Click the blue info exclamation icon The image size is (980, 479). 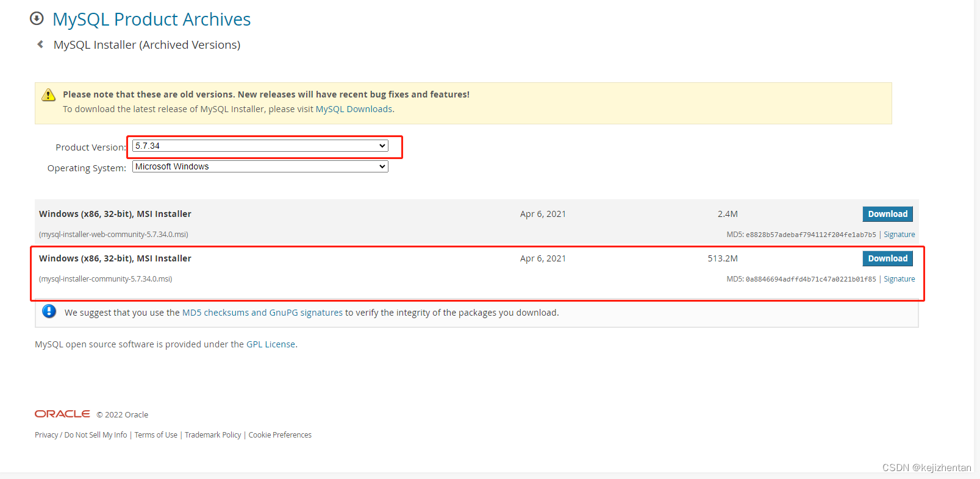pos(49,311)
